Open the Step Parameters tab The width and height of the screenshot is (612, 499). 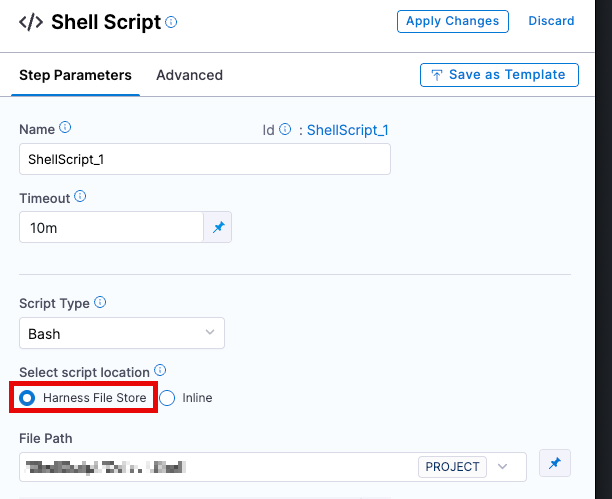75,75
